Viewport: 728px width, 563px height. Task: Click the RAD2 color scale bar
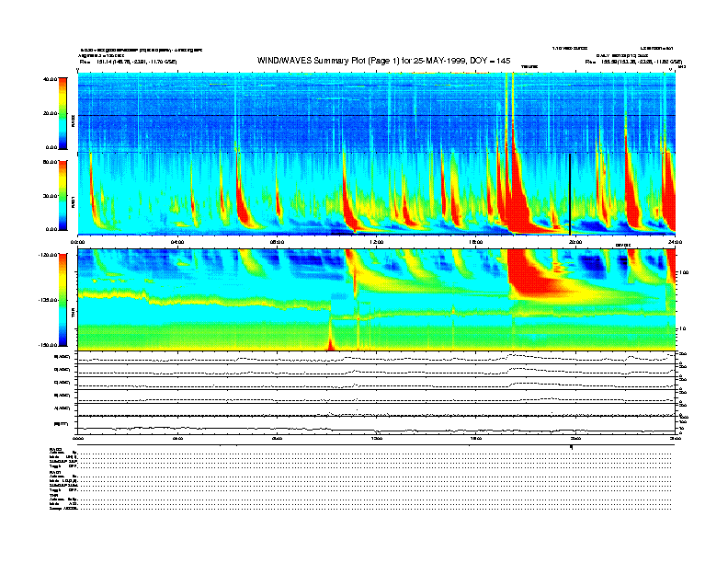(x=63, y=113)
